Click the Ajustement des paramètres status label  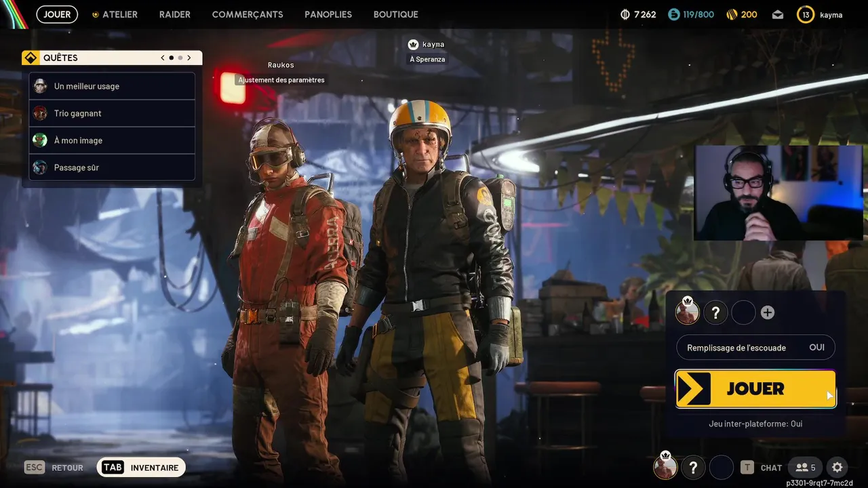pos(281,80)
